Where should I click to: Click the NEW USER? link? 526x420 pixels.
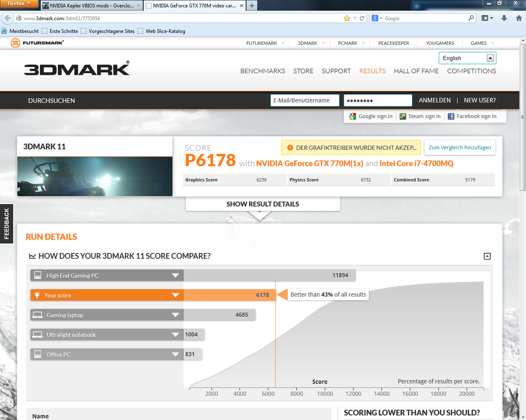(x=480, y=100)
